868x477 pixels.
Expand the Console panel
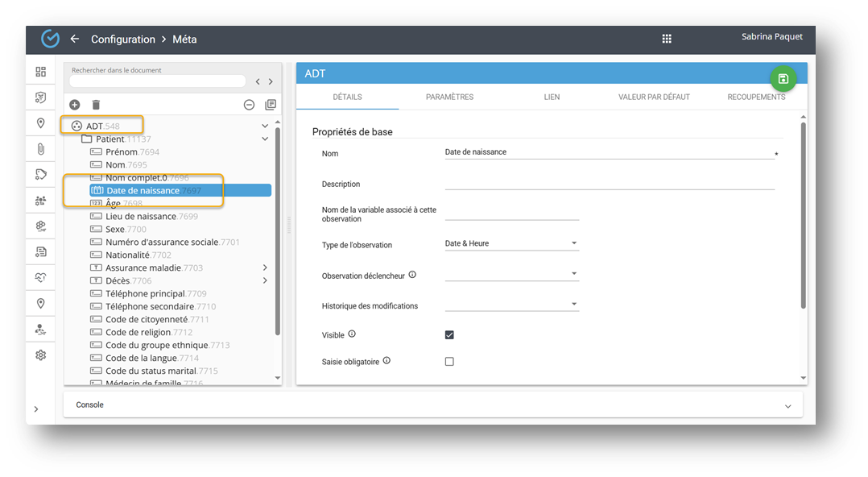[787, 406]
